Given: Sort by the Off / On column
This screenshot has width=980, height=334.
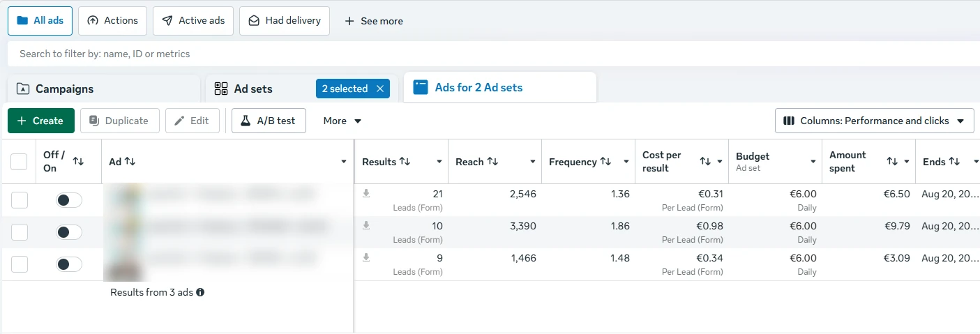Looking at the screenshot, I should click(x=78, y=162).
